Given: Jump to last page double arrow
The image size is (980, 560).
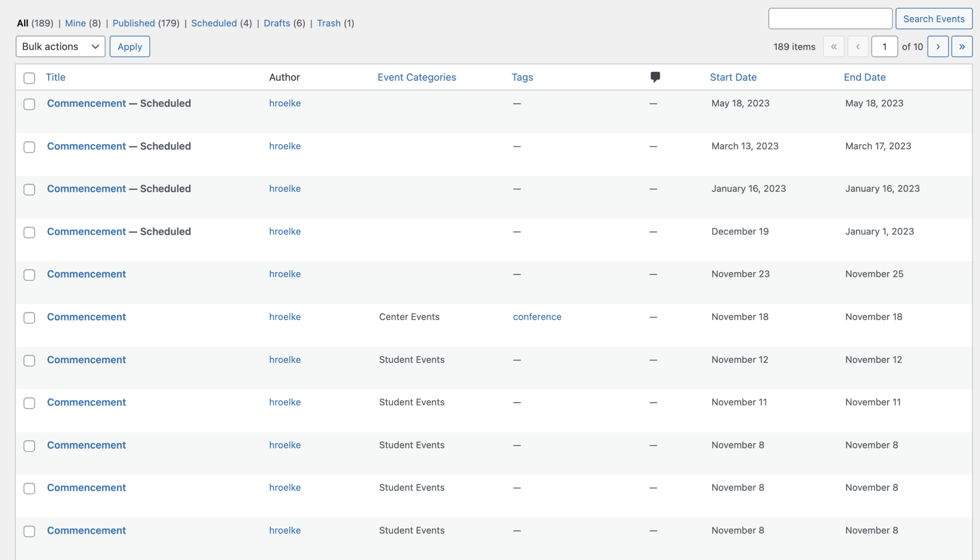Looking at the screenshot, I should pyautogui.click(x=962, y=47).
